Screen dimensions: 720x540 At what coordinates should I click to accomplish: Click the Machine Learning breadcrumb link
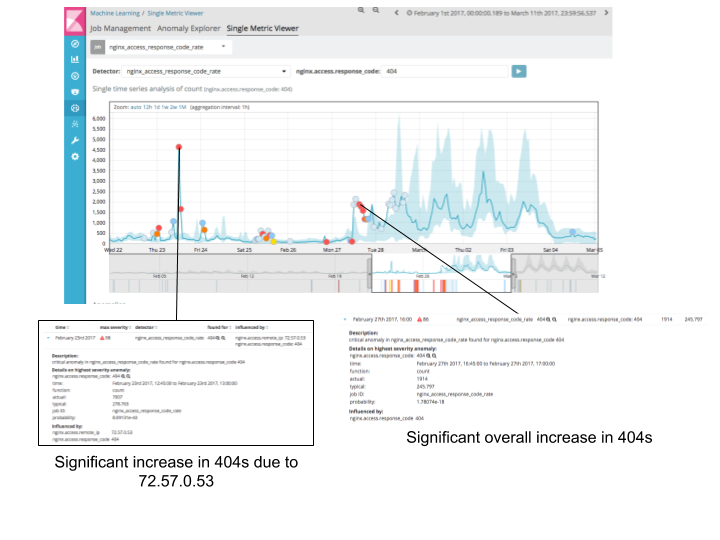pos(115,13)
